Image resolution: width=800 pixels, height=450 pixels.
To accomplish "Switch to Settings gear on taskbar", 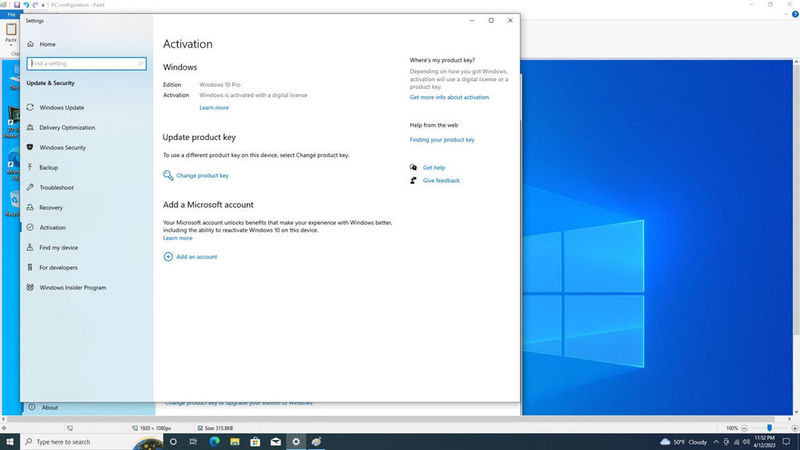I will (x=296, y=442).
